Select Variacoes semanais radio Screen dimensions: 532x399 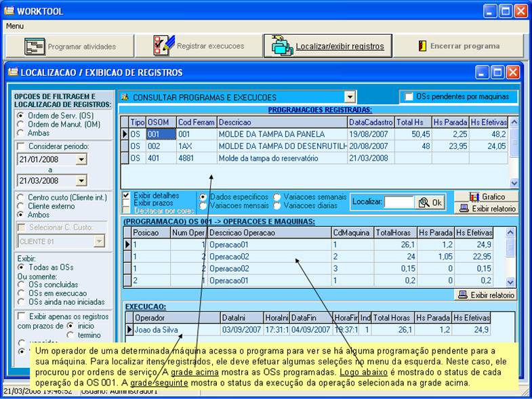point(277,196)
